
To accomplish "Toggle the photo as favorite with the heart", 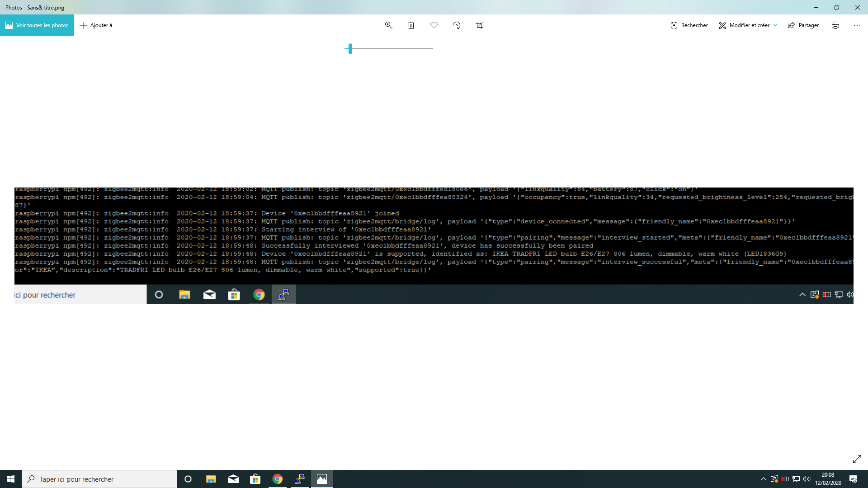I will click(x=434, y=25).
